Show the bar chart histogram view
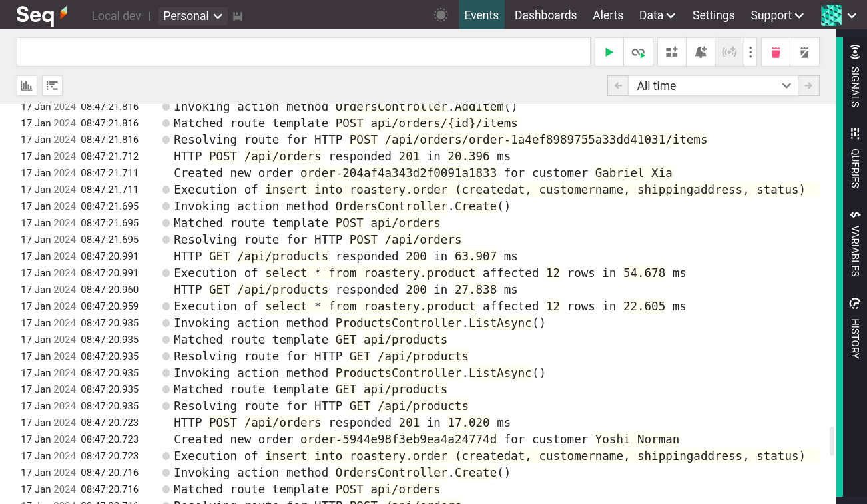 [x=27, y=85]
